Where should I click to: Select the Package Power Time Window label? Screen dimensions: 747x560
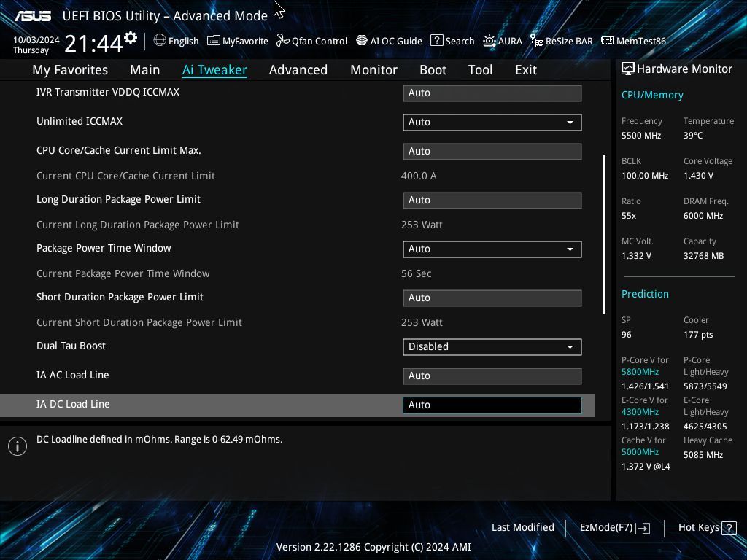tap(104, 248)
